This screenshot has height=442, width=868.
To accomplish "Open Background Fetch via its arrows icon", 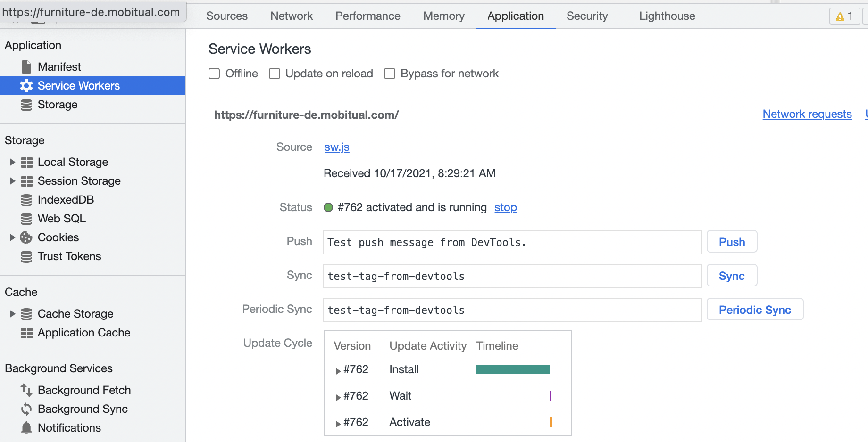I will point(25,390).
